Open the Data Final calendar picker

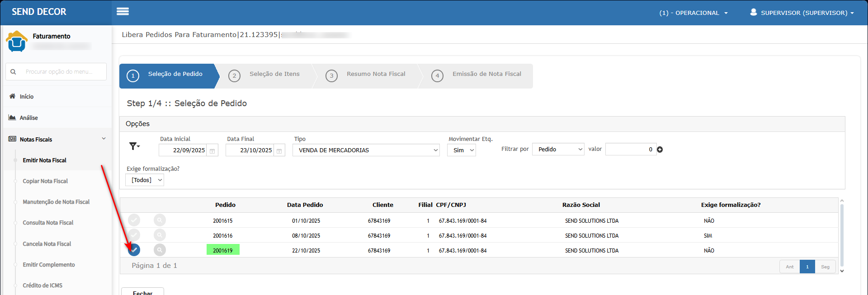[x=279, y=150]
